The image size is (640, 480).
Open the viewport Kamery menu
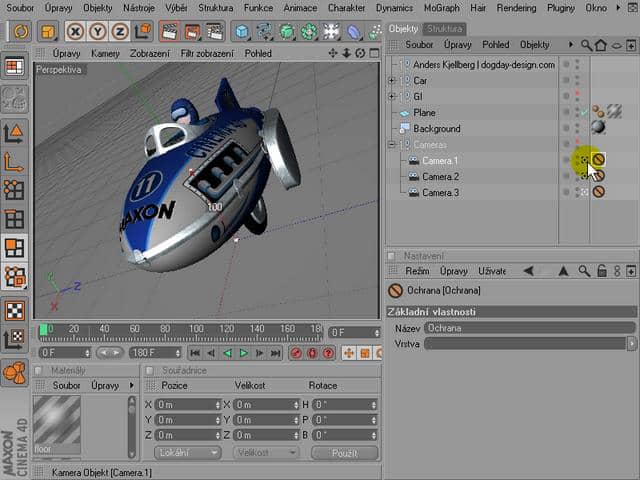point(105,53)
